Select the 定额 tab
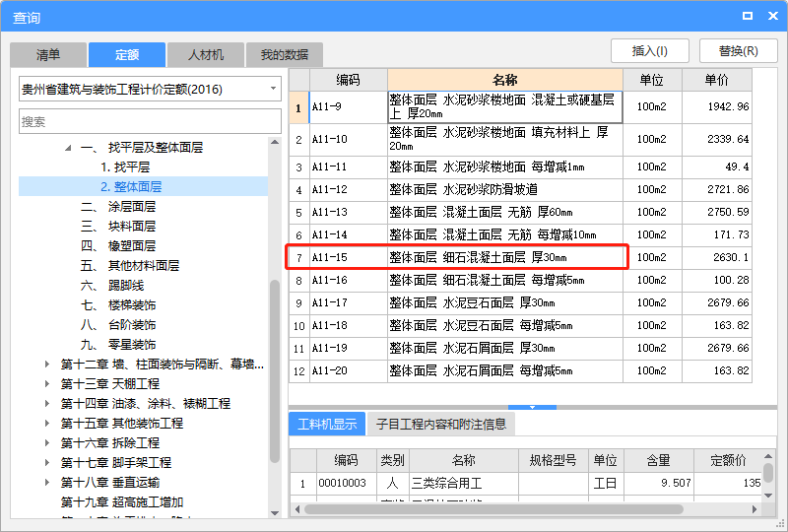Viewport: 788px width, 532px height. (x=127, y=55)
